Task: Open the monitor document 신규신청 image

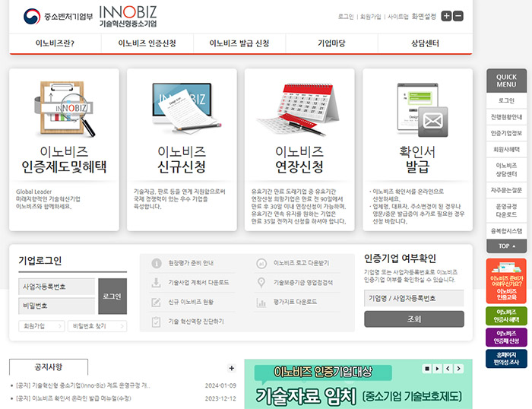Action: 186,107
